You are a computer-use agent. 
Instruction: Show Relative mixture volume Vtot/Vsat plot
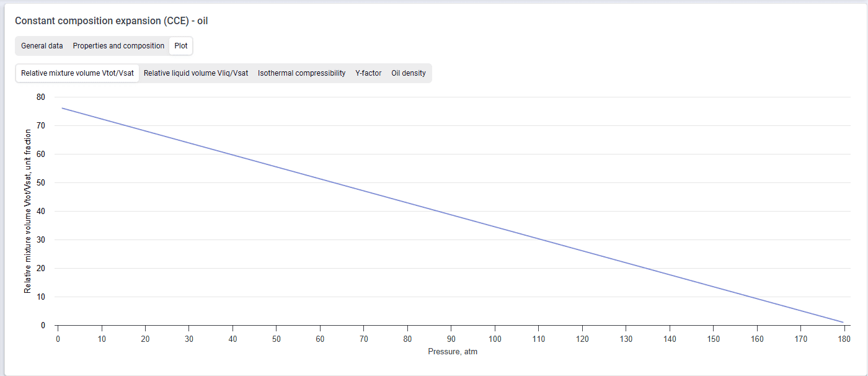(x=77, y=73)
